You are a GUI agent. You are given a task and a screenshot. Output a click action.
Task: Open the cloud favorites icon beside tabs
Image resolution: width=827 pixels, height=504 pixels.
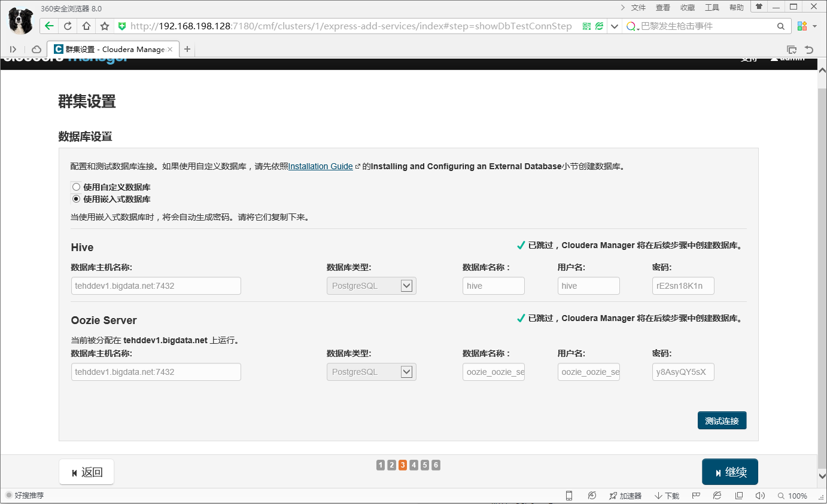pyautogui.click(x=36, y=49)
